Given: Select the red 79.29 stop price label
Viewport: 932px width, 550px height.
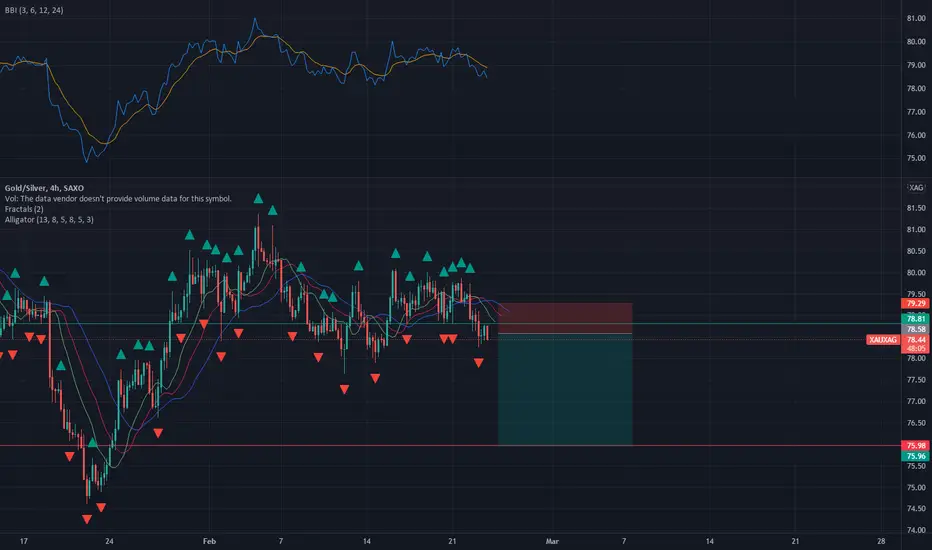Looking at the screenshot, I should click(916, 304).
